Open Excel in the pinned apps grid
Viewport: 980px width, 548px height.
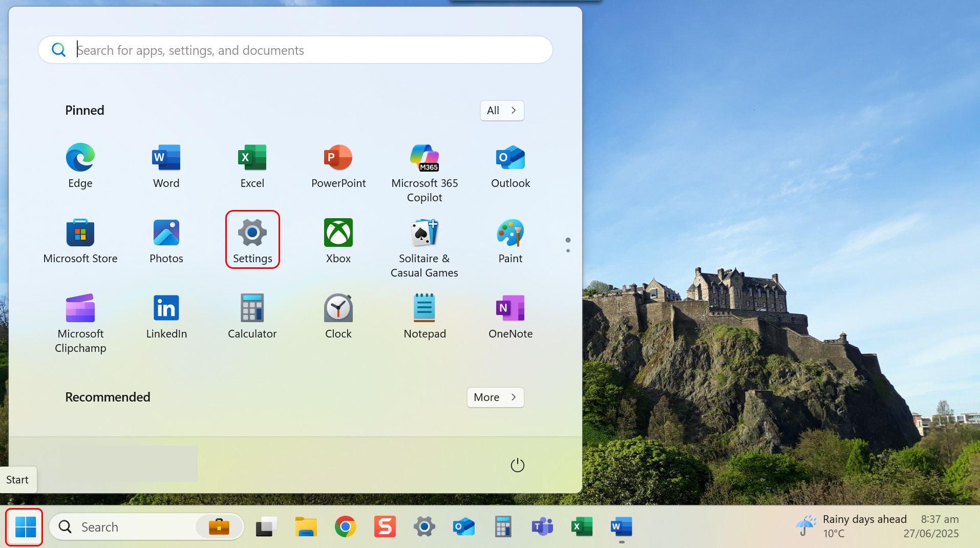click(x=252, y=166)
